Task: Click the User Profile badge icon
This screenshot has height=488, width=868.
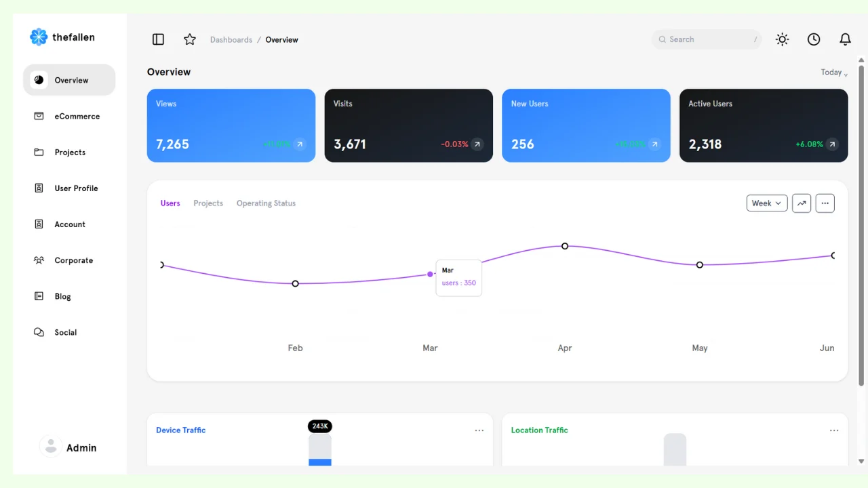Action: [39, 188]
